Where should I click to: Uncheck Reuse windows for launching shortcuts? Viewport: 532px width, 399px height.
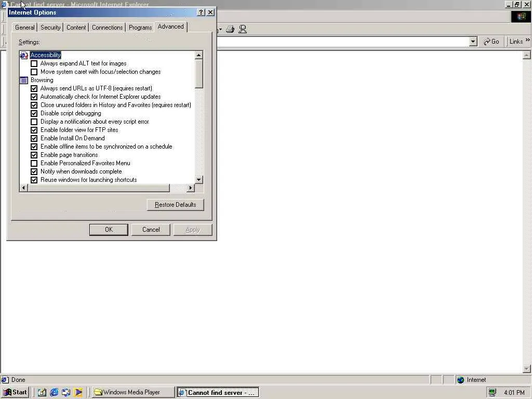point(34,180)
